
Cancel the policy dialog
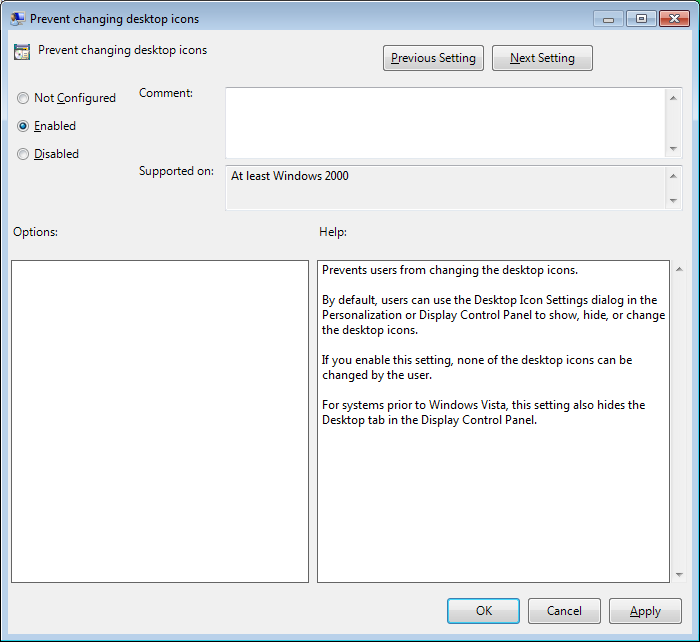tap(564, 611)
